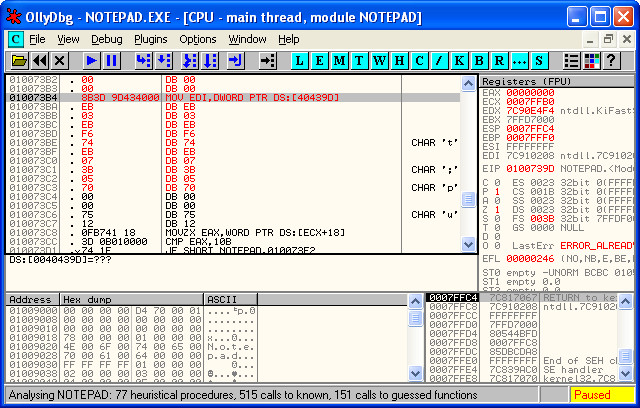Click dump pane scrollbar up arrow

click(x=415, y=302)
